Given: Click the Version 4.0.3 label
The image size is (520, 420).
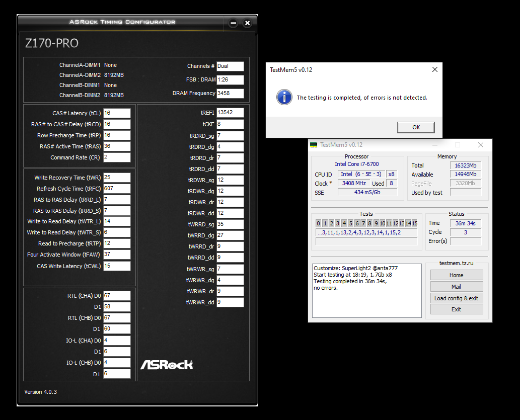Looking at the screenshot, I should pyautogui.click(x=40, y=392).
